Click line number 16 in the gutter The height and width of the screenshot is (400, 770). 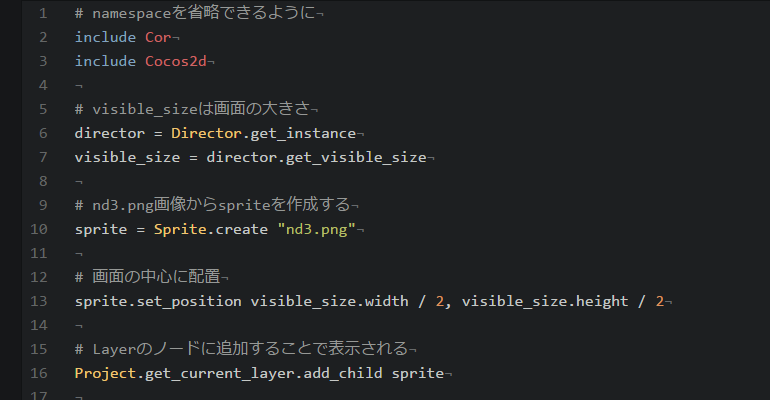click(x=40, y=373)
